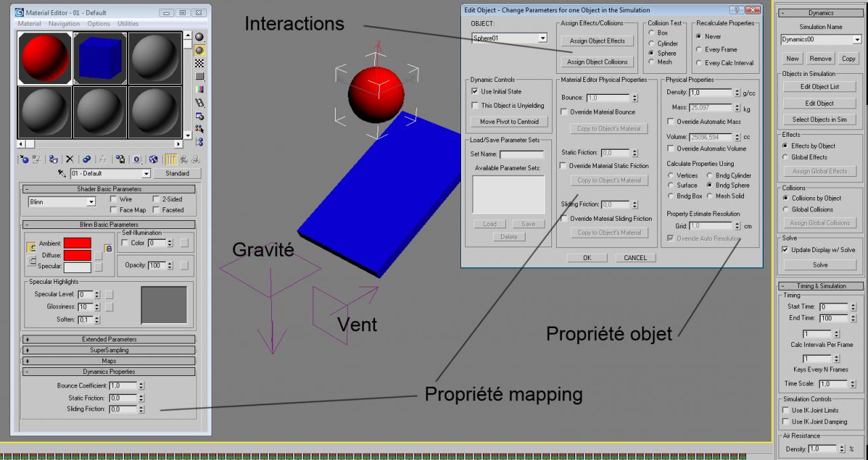Click the Reset Map/Mtl X icon
868x460 pixels.
pyautogui.click(x=69, y=159)
